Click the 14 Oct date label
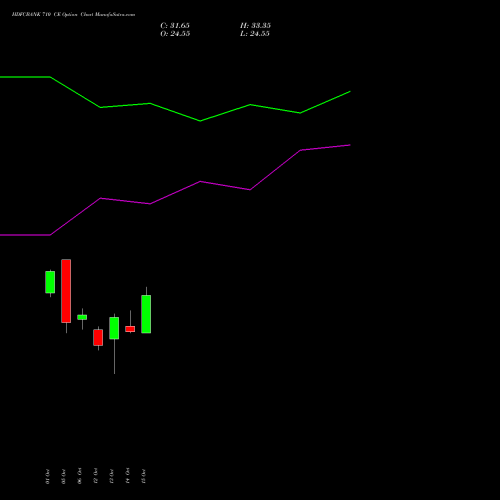The image size is (500, 500). [127, 476]
